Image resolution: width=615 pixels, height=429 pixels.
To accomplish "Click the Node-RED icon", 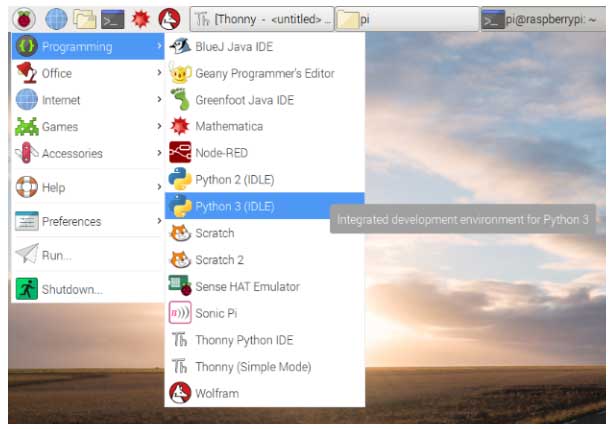I will (180, 153).
